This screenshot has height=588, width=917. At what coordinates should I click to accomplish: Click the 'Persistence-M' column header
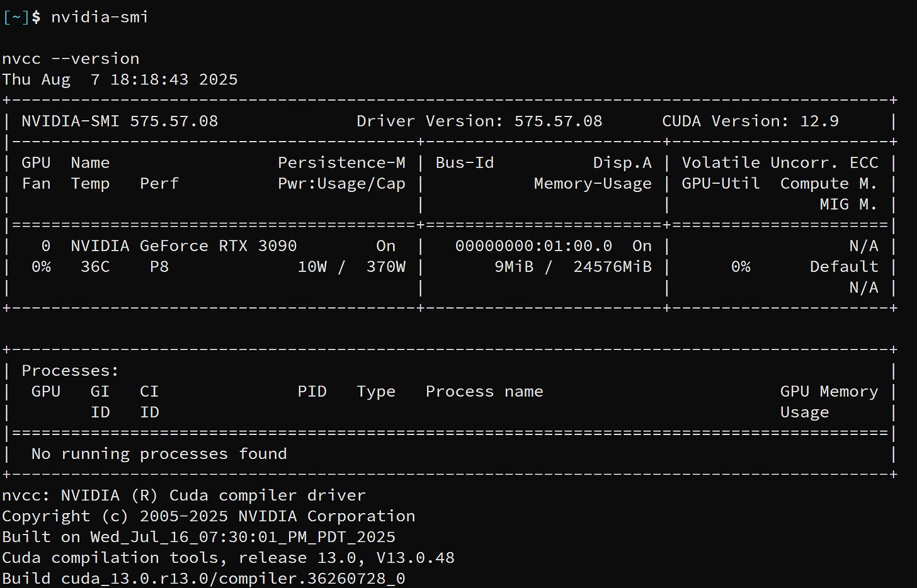[341, 162]
